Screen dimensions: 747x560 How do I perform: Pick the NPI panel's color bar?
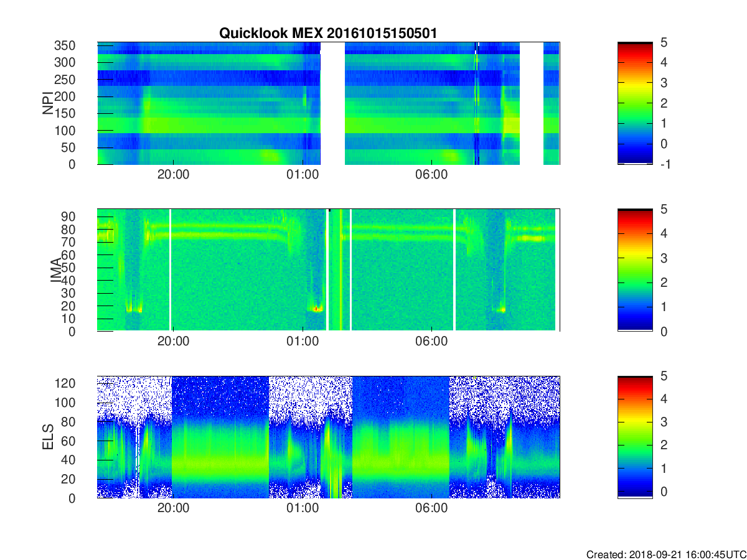635,103
